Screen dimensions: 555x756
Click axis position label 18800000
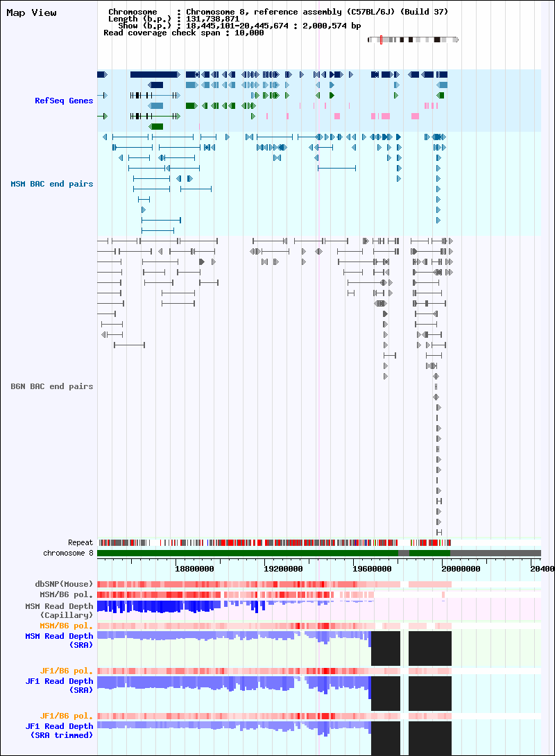(194, 569)
